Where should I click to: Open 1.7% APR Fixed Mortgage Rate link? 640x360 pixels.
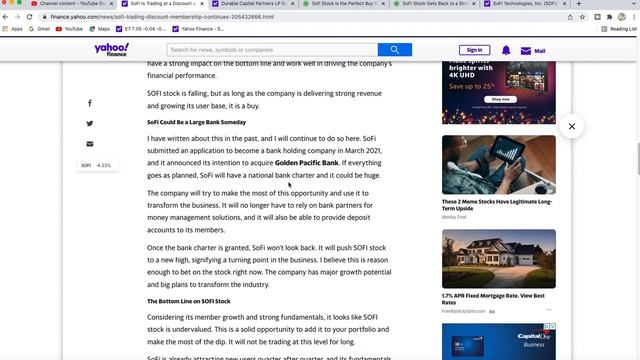(x=493, y=299)
